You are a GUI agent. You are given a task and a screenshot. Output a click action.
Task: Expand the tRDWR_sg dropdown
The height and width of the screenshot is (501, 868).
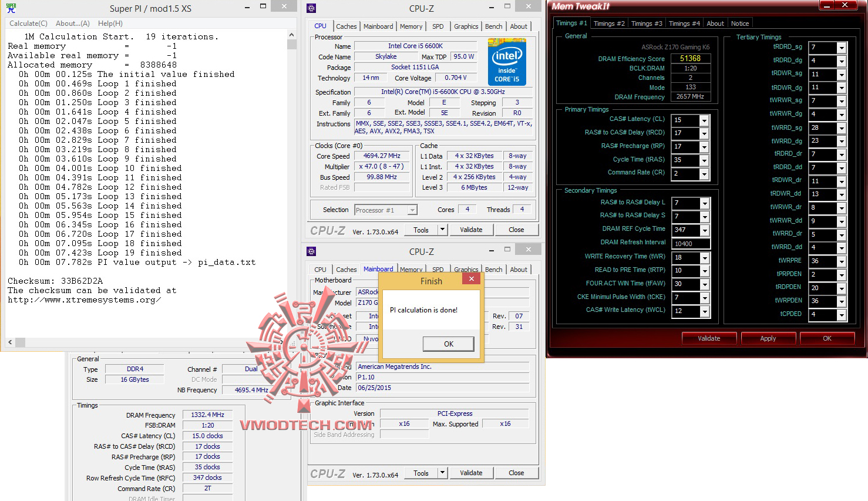(842, 75)
